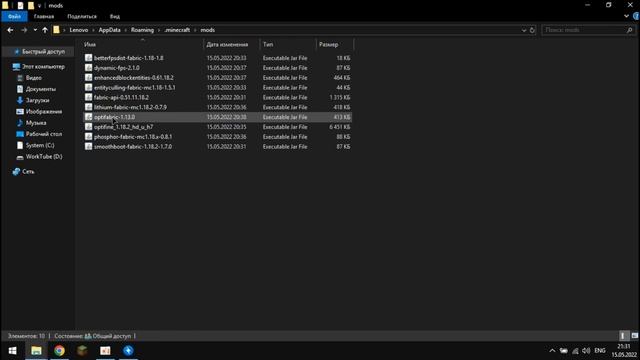640x360 pixels.
Task: Switch to details view layout
Action: click(622, 336)
